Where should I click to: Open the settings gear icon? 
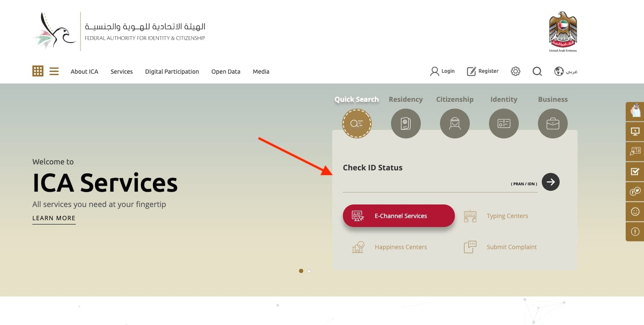pyautogui.click(x=515, y=71)
